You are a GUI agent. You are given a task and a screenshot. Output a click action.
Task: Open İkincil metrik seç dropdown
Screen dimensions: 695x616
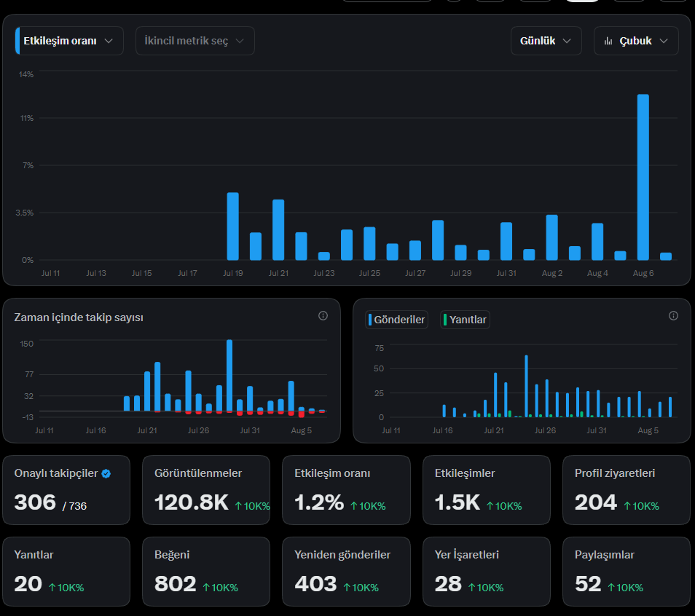click(195, 41)
